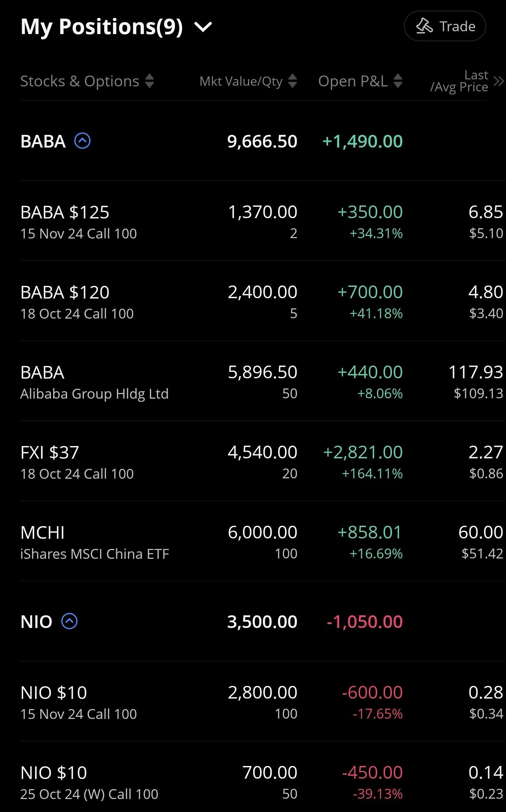Sort by Stocks & Options arrows
Screen dimensions: 506x812
149,81
